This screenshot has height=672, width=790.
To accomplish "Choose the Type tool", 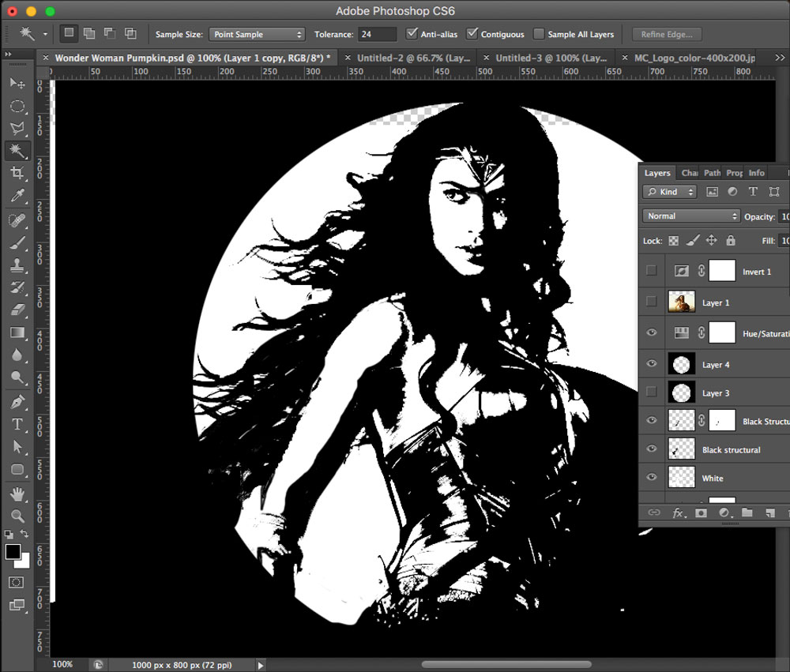I will pos(17,425).
